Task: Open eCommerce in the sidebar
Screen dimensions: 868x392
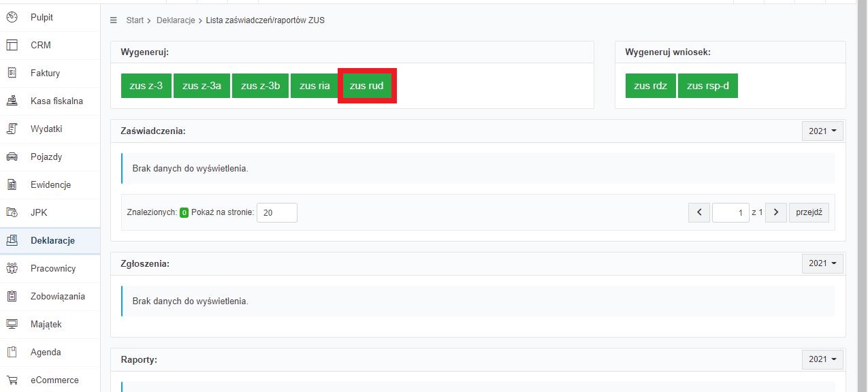Action: coord(50,380)
